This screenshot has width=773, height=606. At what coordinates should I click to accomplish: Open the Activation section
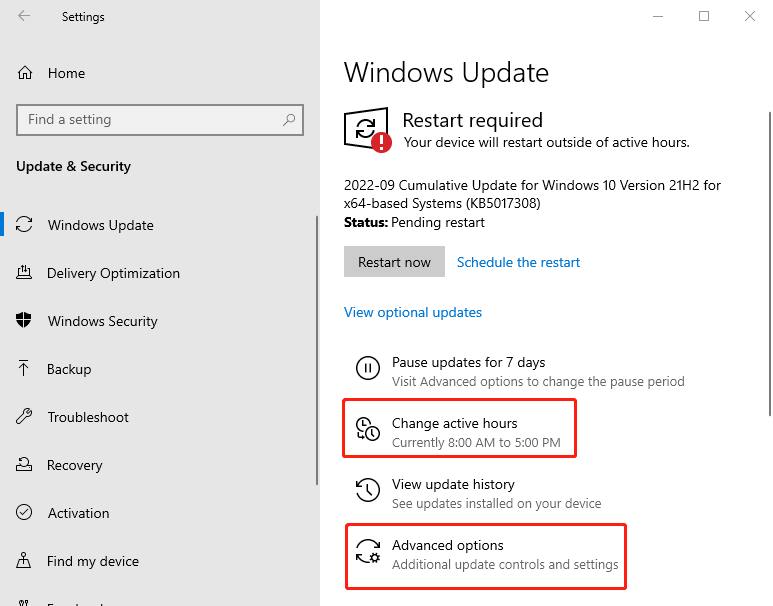point(78,513)
